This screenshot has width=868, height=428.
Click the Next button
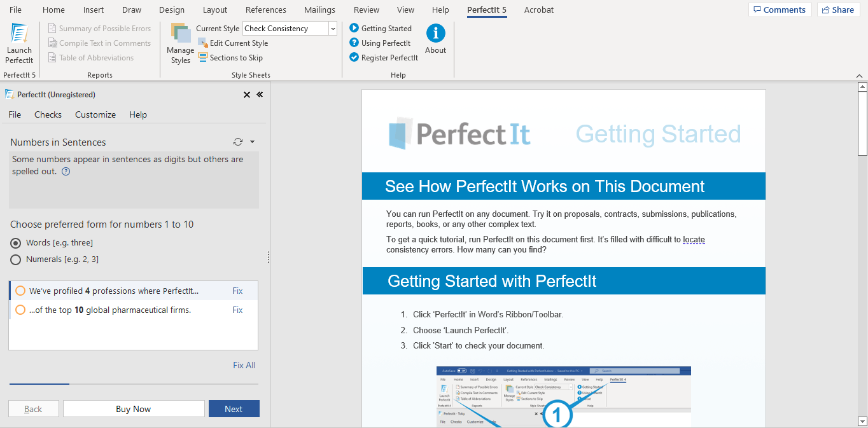tap(234, 408)
